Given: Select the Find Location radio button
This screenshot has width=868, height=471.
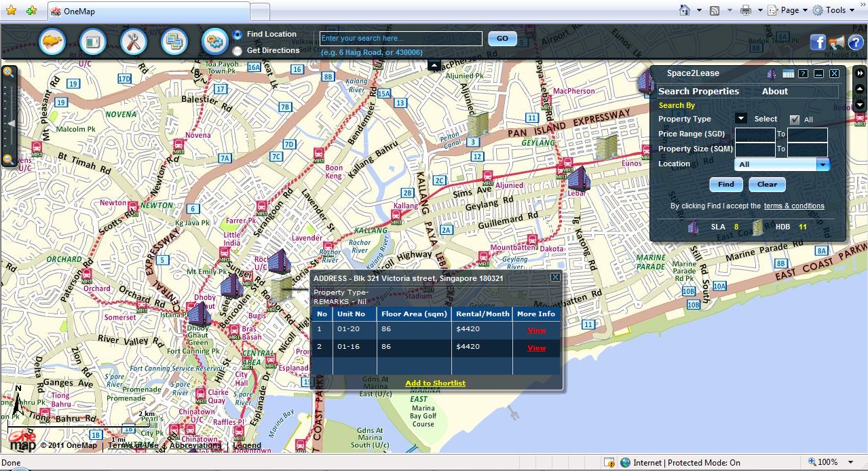Looking at the screenshot, I should [237, 34].
